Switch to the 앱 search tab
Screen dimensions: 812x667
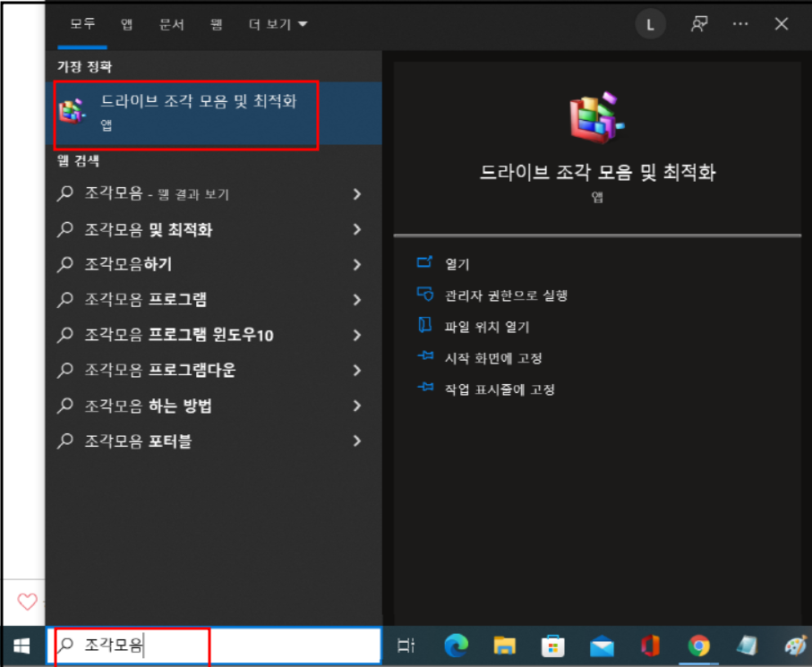click(x=126, y=24)
